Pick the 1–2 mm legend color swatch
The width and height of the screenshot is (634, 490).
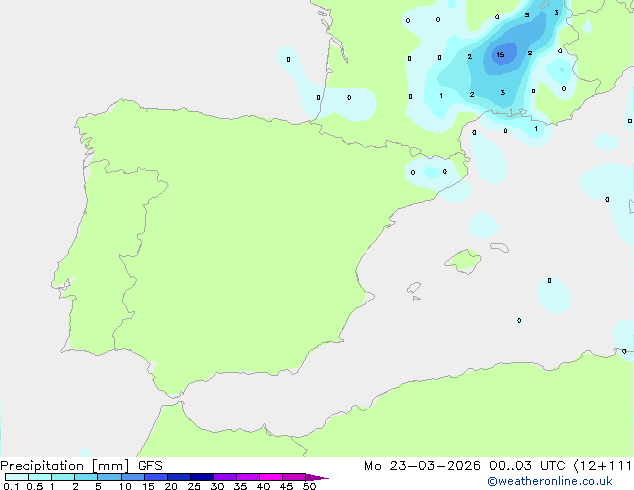[x=63, y=477]
